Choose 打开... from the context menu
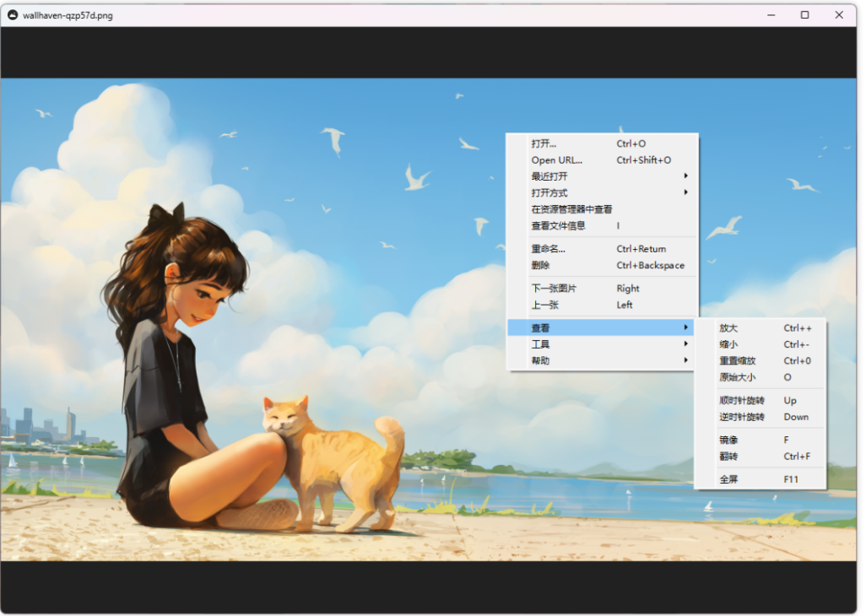 (x=602, y=143)
